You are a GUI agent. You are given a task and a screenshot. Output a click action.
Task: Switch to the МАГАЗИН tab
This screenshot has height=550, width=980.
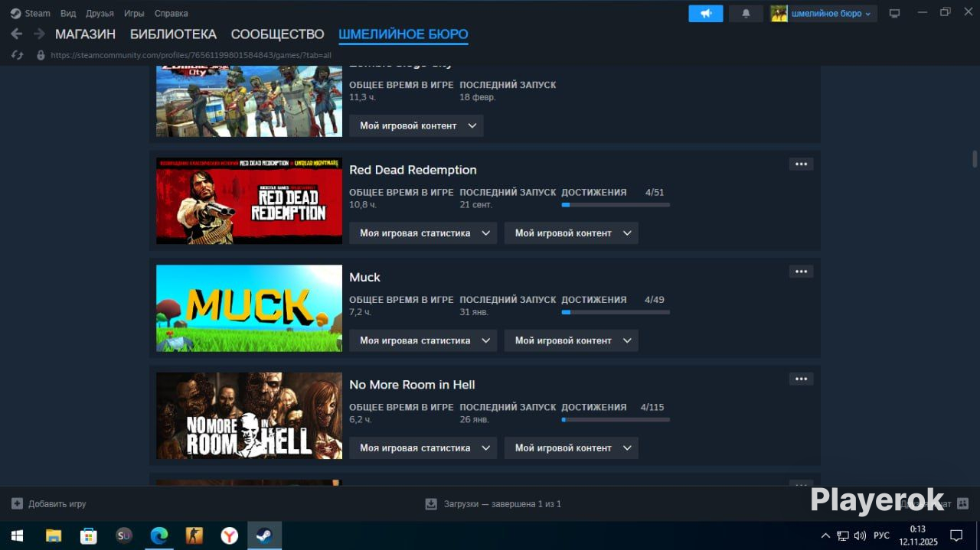[85, 34]
